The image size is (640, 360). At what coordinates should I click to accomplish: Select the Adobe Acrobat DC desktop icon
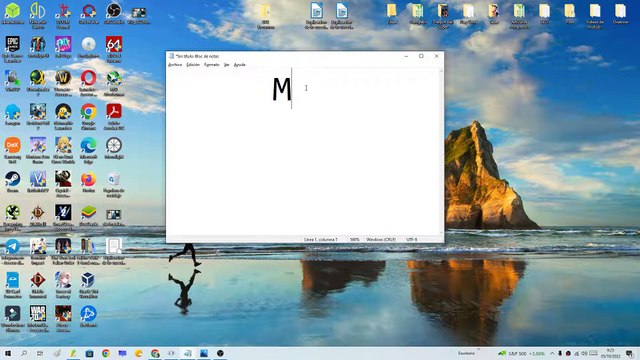(114, 116)
